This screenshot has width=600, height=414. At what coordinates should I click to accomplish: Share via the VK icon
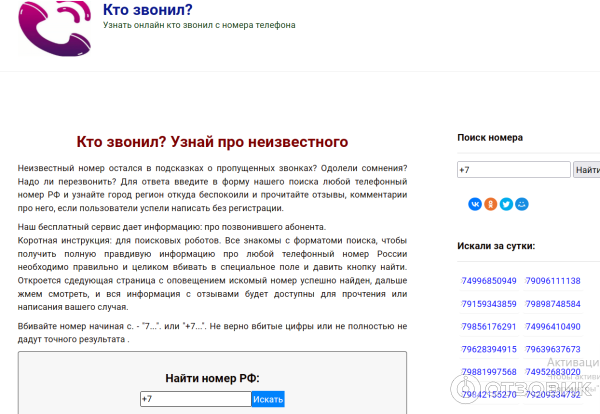[475, 204]
